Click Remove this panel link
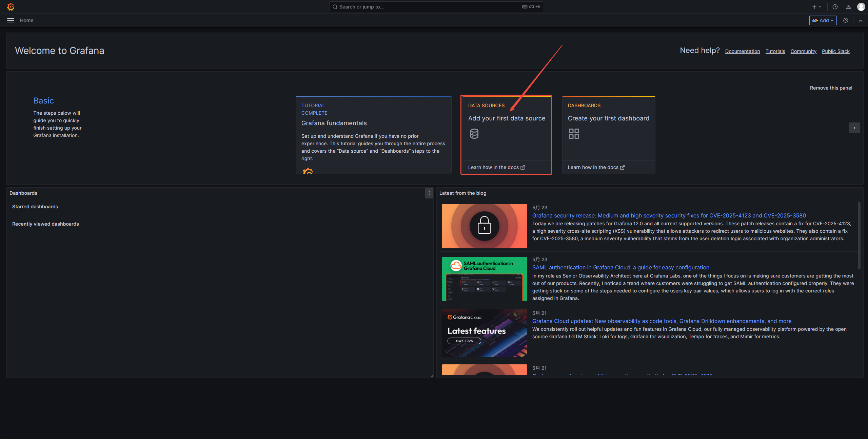868x439 pixels. tap(831, 88)
